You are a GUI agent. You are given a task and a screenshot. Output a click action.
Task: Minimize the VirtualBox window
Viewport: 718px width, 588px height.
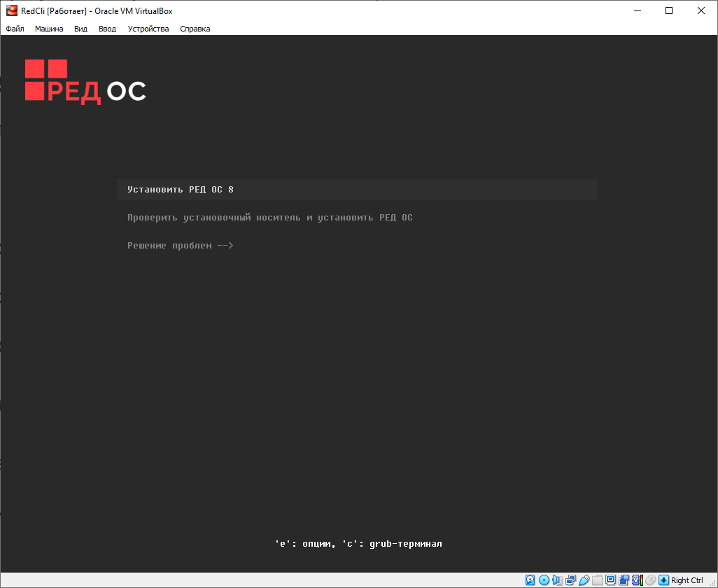coord(637,10)
